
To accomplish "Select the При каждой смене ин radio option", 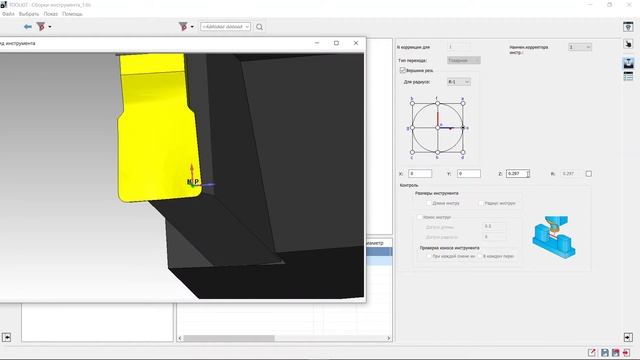I will tap(428, 256).
